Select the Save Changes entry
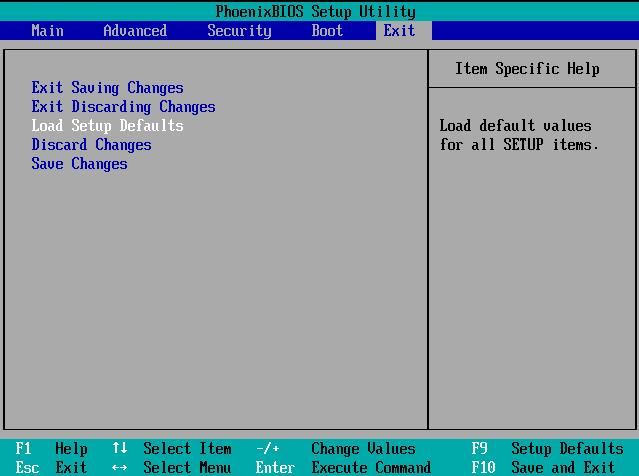Viewport: 639px width, 476px height. coord(79,164)
